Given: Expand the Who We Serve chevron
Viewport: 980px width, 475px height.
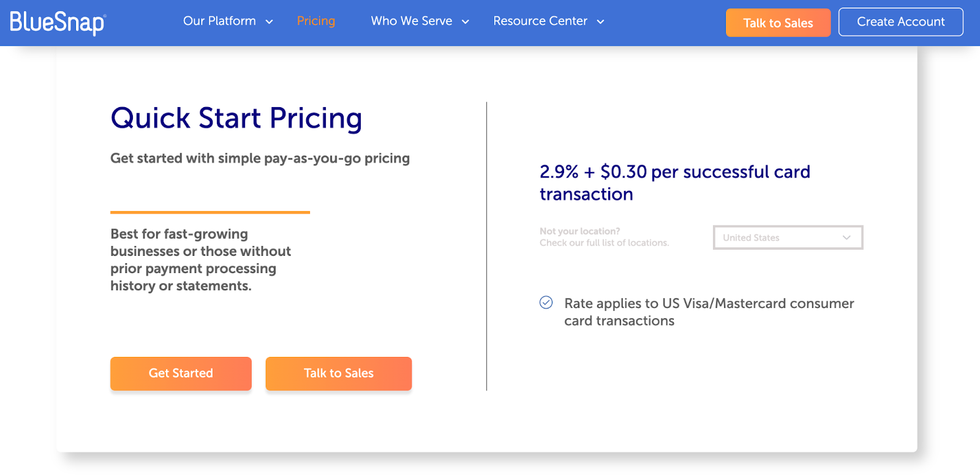Looking at the screenshot, I should click(x=466, y=22).
